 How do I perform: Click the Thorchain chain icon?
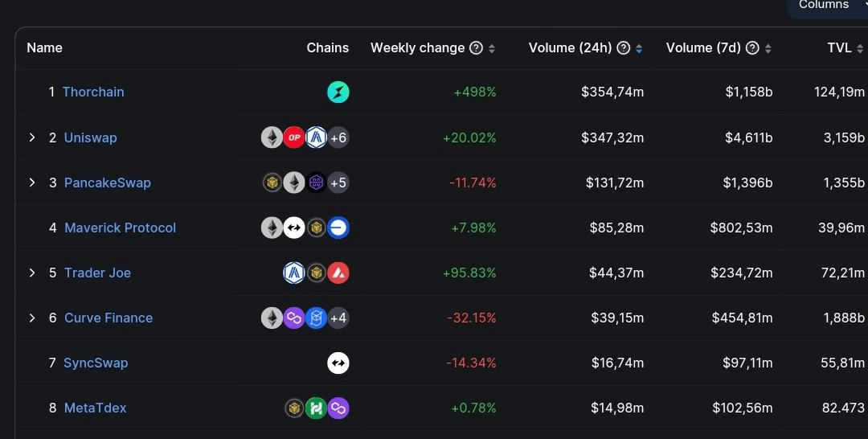coord(338,92)
